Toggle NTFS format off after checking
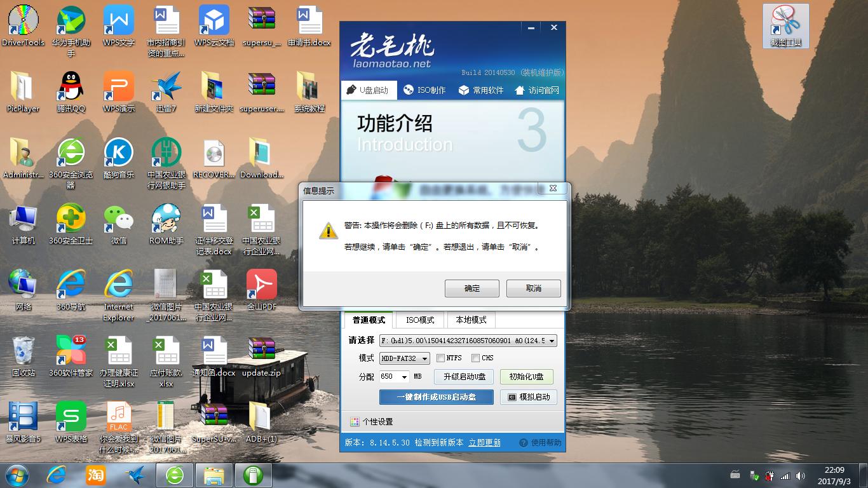868x488 pixels. pos(441,358)
